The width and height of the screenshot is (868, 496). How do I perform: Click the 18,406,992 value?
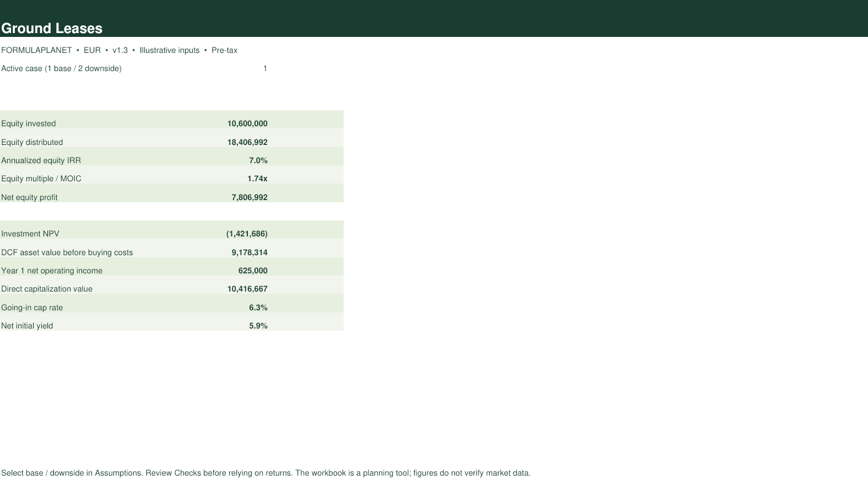click(247, 142)
